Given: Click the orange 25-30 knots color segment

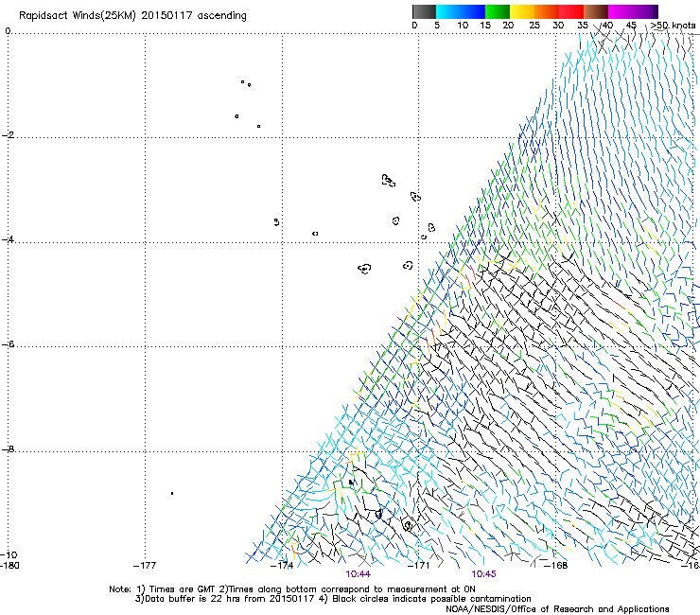Looking at the screenshot, I should pos(547,11).
